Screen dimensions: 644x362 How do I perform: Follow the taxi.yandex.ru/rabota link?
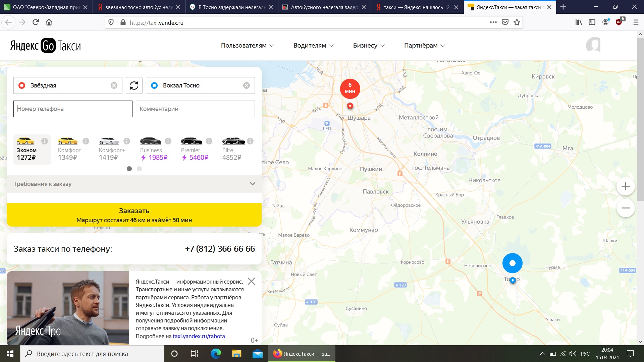(x=199, y=336)
